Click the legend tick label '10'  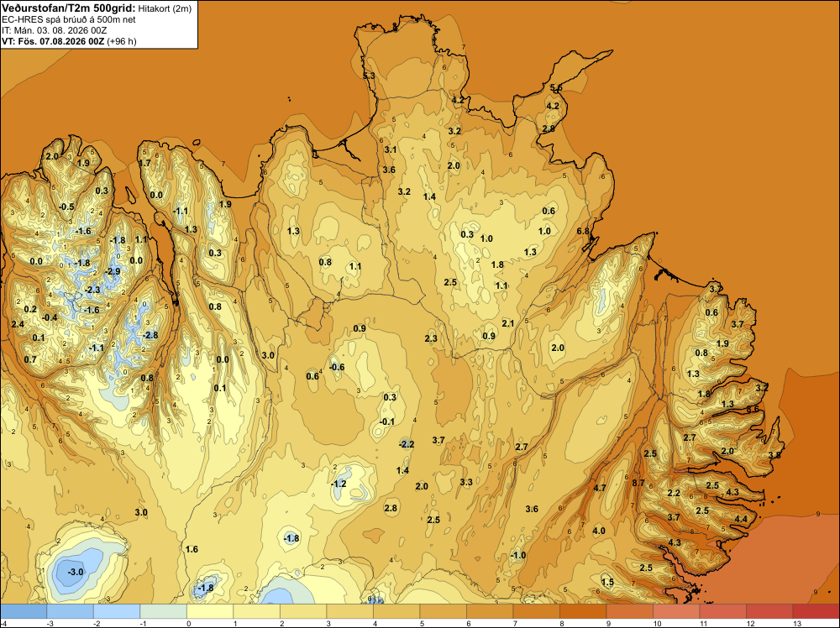pos(658,624)
